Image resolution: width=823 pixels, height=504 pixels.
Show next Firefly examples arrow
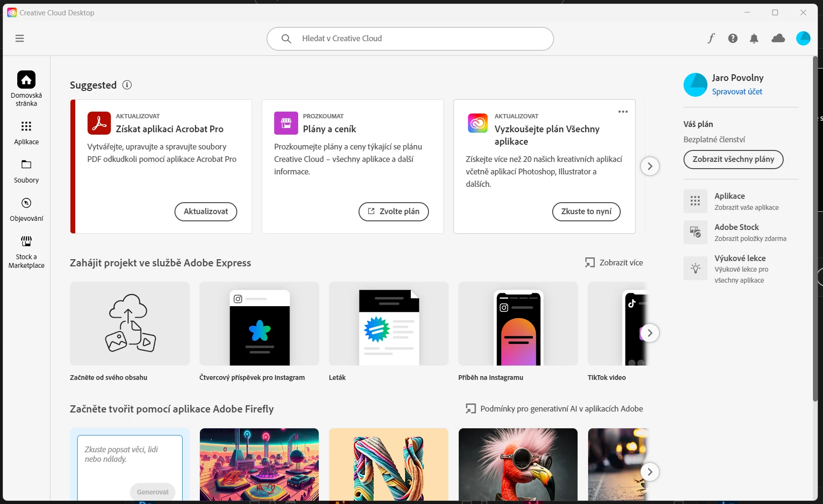650,472
